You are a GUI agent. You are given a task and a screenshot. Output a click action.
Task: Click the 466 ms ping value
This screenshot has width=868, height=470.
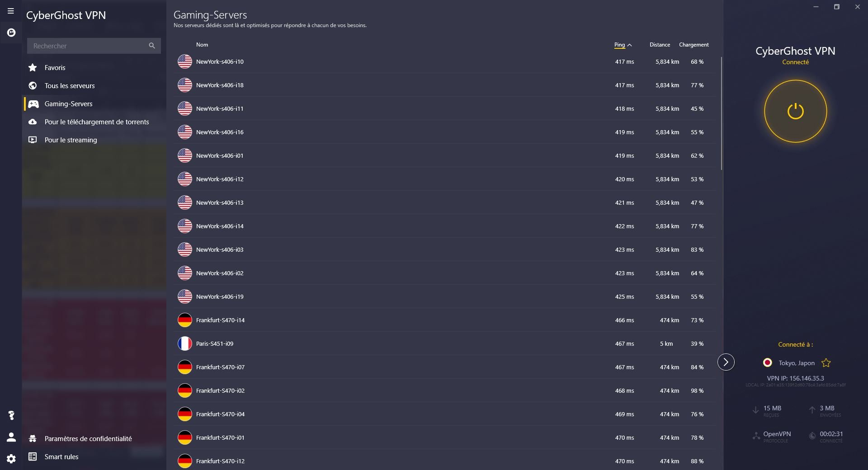point(624,320)
